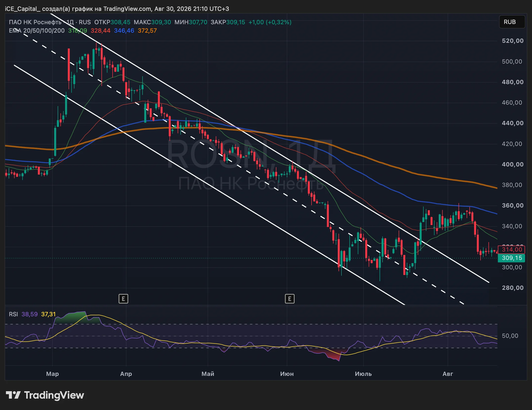Viewport: 532px width, 410px height.
Task: Click the Авг label on the time axis
Action: click(x=448, y=374)
